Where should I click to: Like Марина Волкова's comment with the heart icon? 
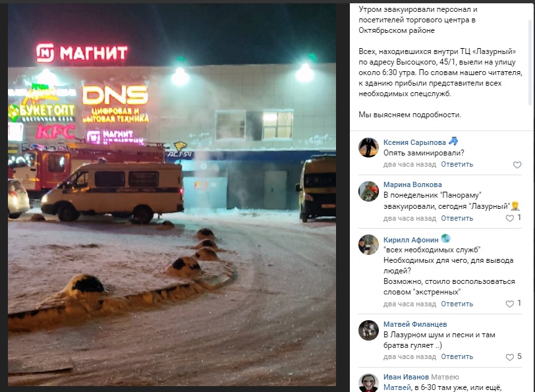[509, 218]
